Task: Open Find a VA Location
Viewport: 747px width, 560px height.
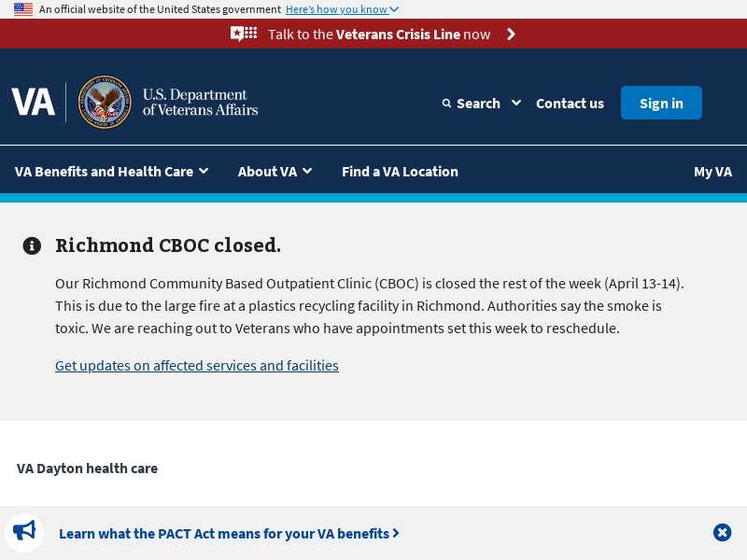Action: coord(400,172)
